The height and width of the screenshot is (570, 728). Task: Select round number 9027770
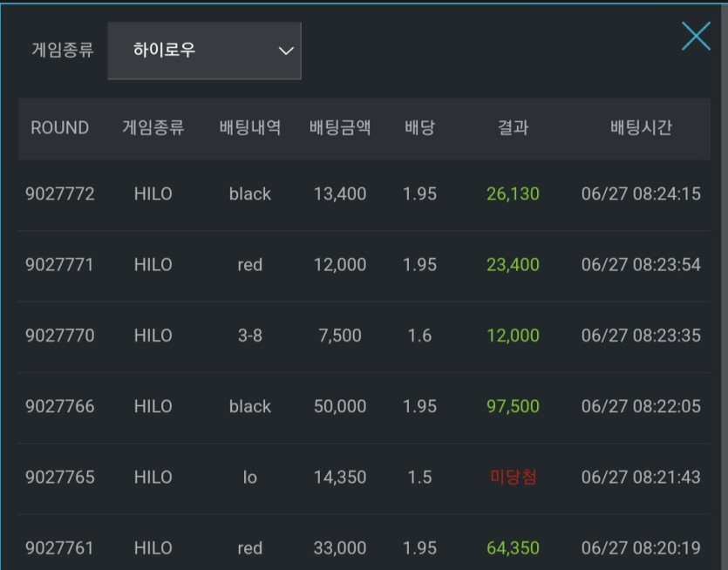tap(60, 336)
